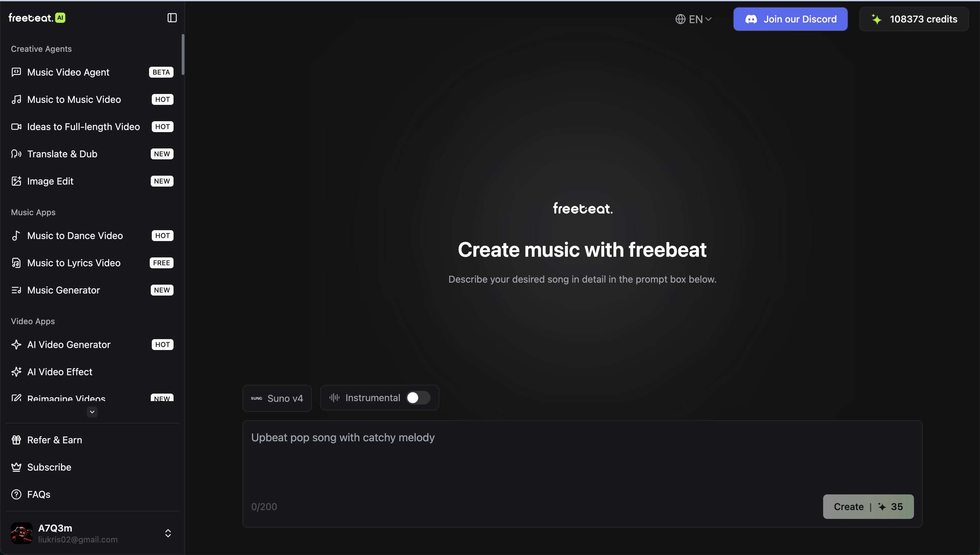Open Refer & Earn page
980x555 pixels.
(x=92, y=440)
